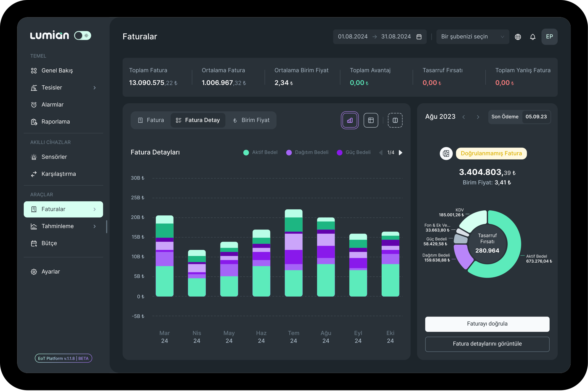Click the Tesisler building icon
588x391 pixels.
[34, 88]
